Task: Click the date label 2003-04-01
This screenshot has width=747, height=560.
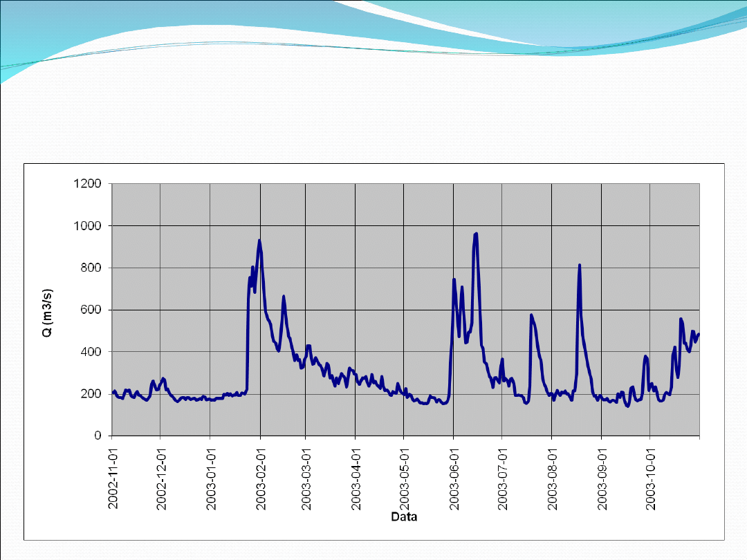Action: [x=356, y=478]
